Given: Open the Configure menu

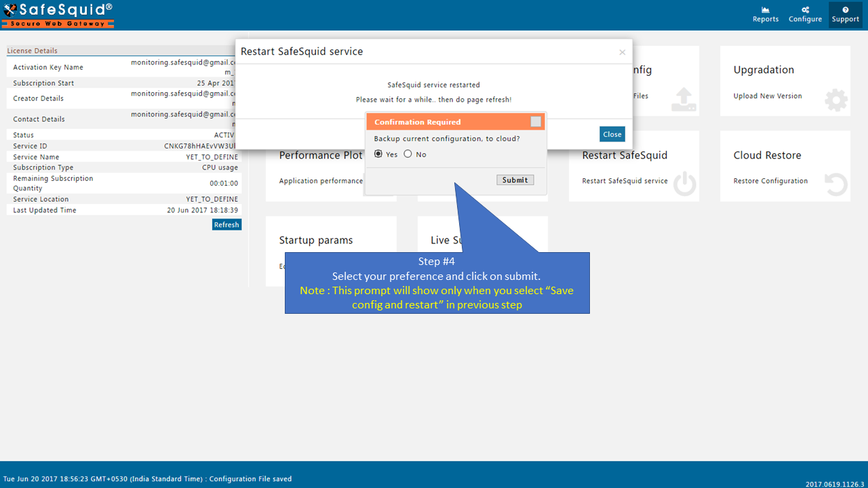Looking at the screenshot, I should click(805, 14).
